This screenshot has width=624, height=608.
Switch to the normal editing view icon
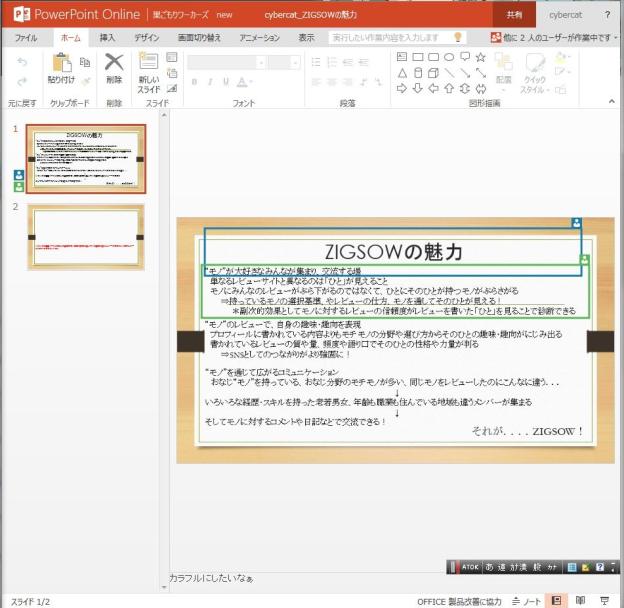tap(556, 601)
